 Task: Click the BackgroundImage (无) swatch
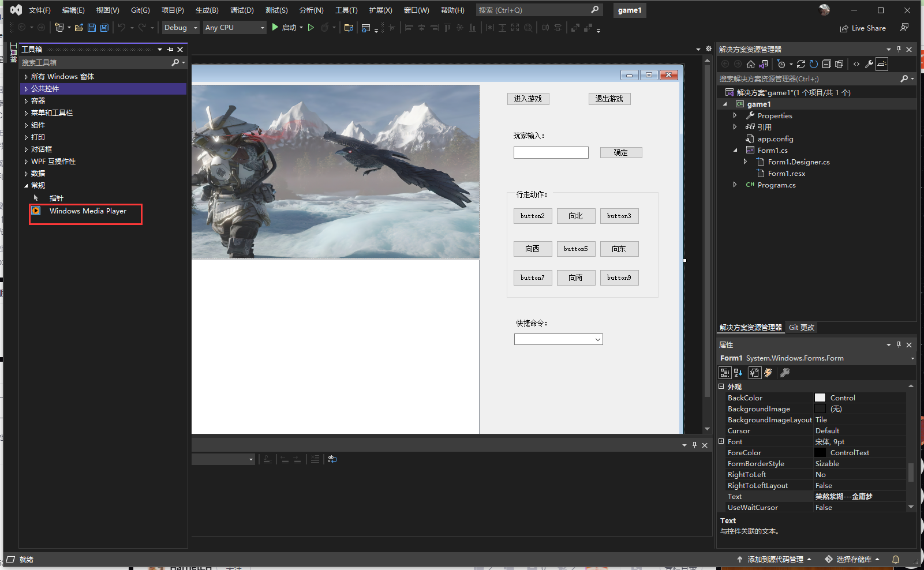[820, 409]
